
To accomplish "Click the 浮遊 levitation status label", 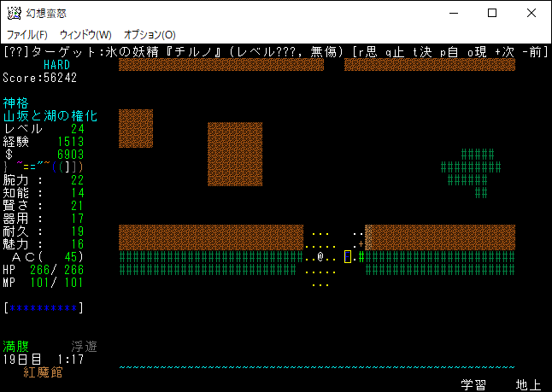I will (85, 347).
